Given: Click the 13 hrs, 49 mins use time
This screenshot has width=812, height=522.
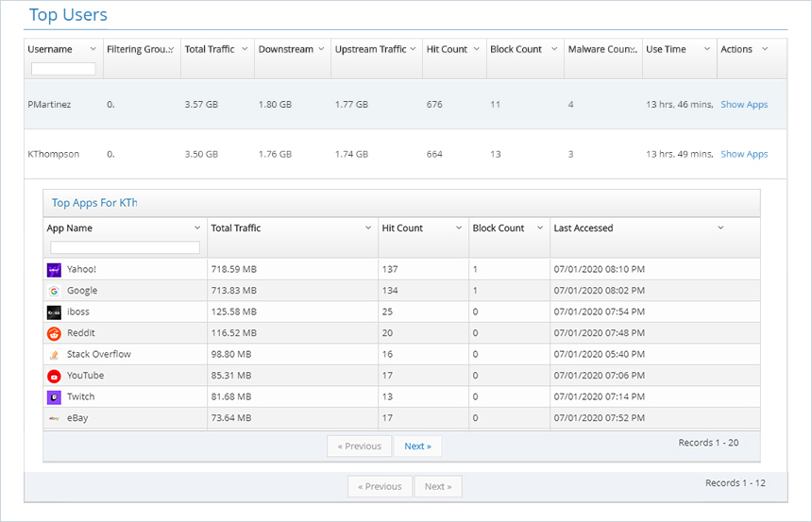Looking at the screenshot, I should 680,154.
